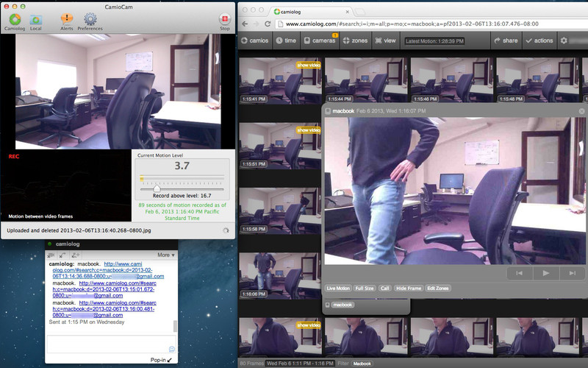Skip to the next frame

pos(570,273)
